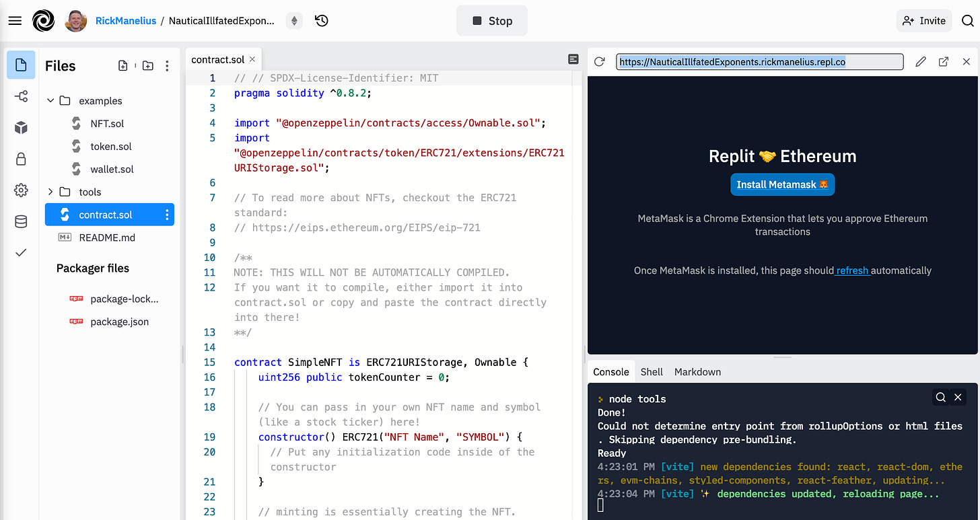This screenshot has width=980, height=520.
Task: Click the 'Replit Ethereum' preview heading
Action: pyautogui.click(x=782, y=156)
